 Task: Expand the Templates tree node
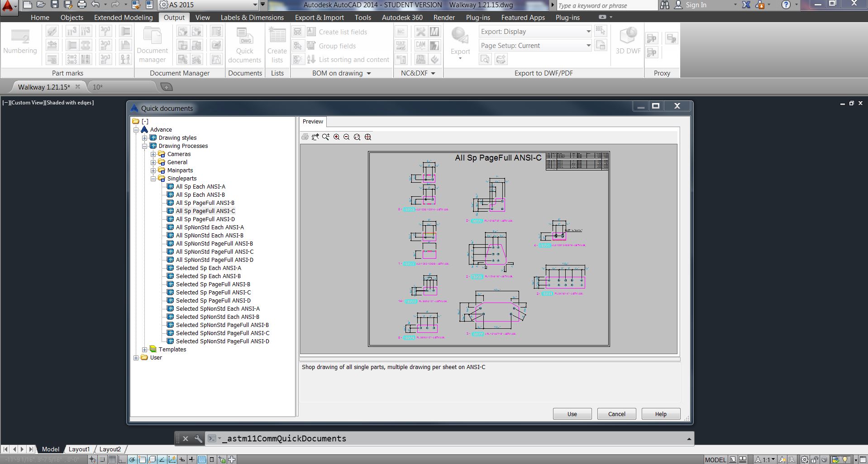(x=144, y=349)
